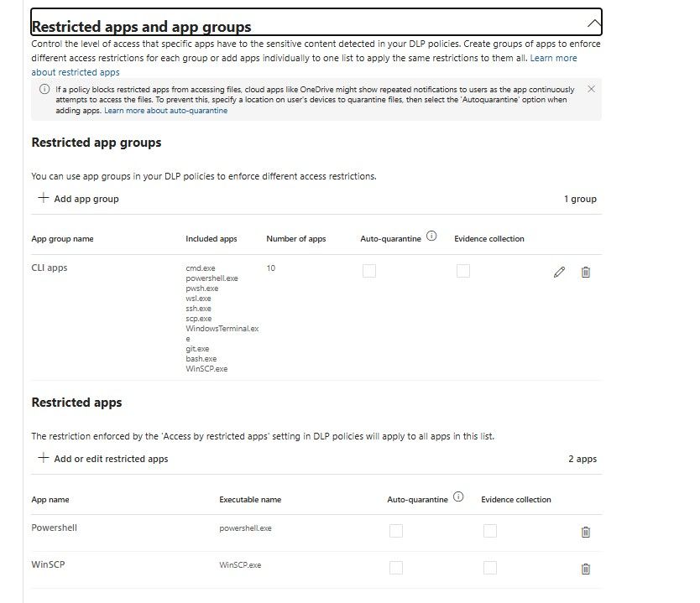This screenshot has height=603, width=700.
Task: Open Learn more about auto-quarantine link
Action: (x=165, y=111)
